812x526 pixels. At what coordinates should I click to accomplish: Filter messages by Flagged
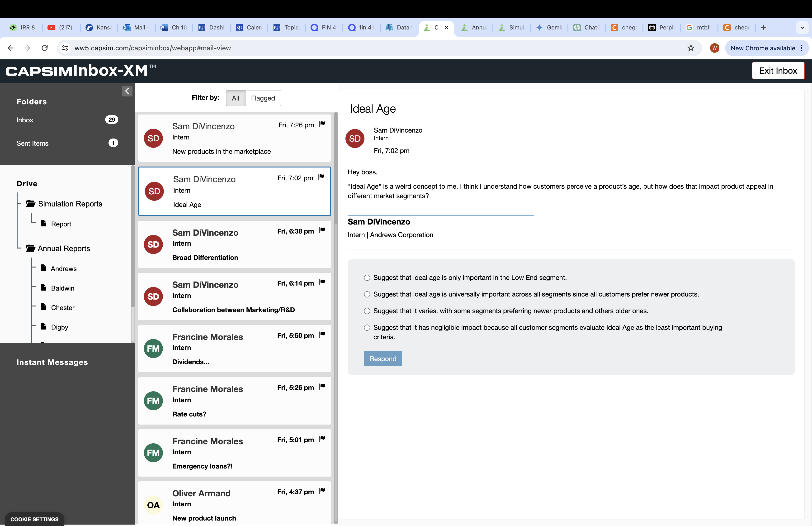click(263, 98)
